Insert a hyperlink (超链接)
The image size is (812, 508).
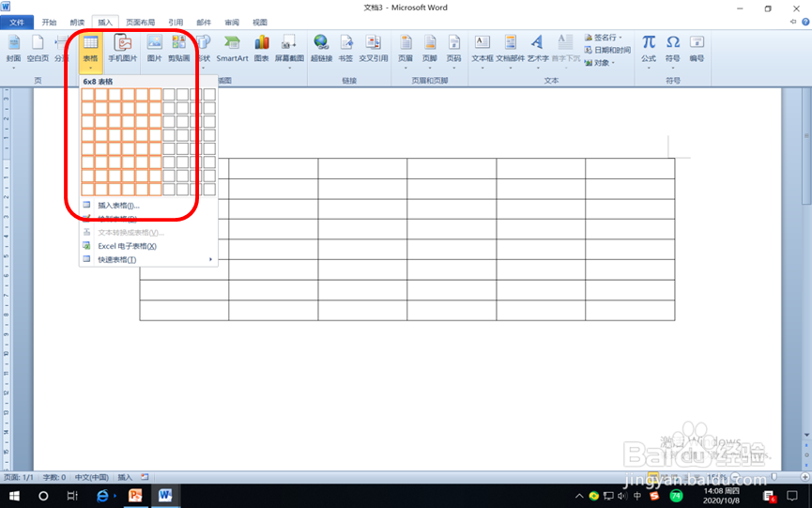(x=321, y=49)
